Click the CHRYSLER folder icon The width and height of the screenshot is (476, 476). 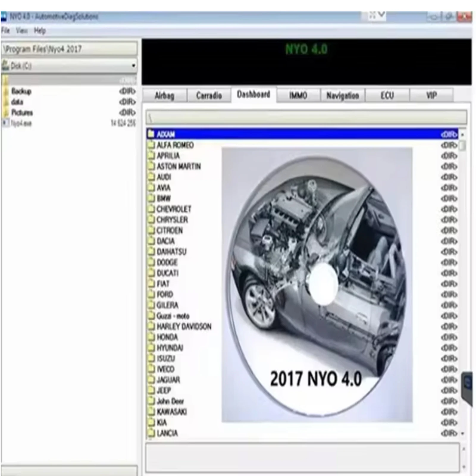point(151,220)
